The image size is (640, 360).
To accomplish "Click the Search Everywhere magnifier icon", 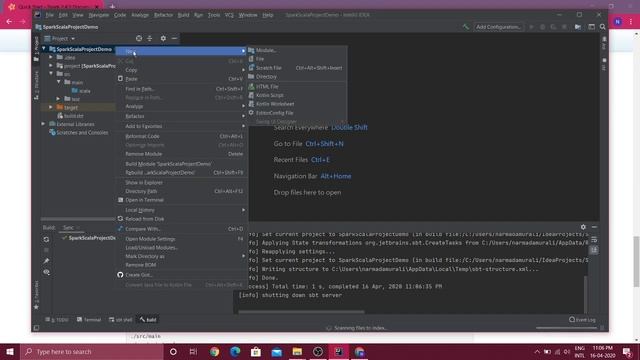I will click(x=602, y=27).
